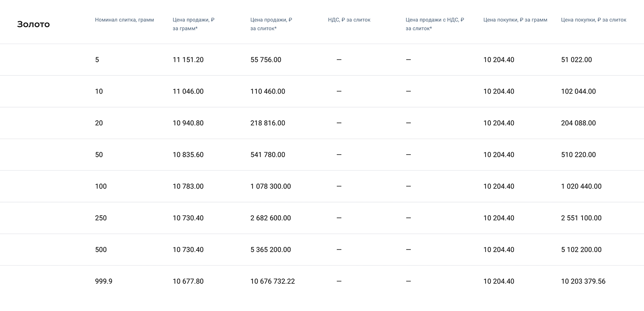644x311 pixels.
Task: Click the Золото table heading
Action: (33, 24)
